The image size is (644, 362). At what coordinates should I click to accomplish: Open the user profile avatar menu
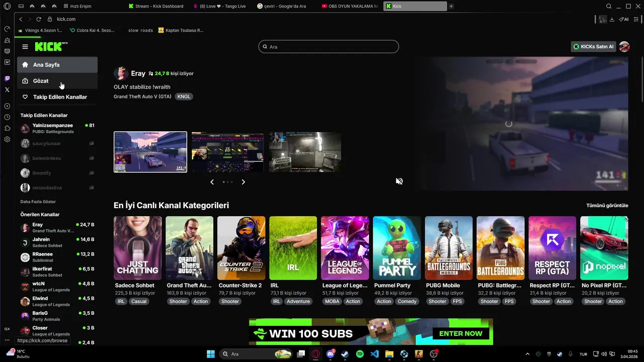(624, 47)
